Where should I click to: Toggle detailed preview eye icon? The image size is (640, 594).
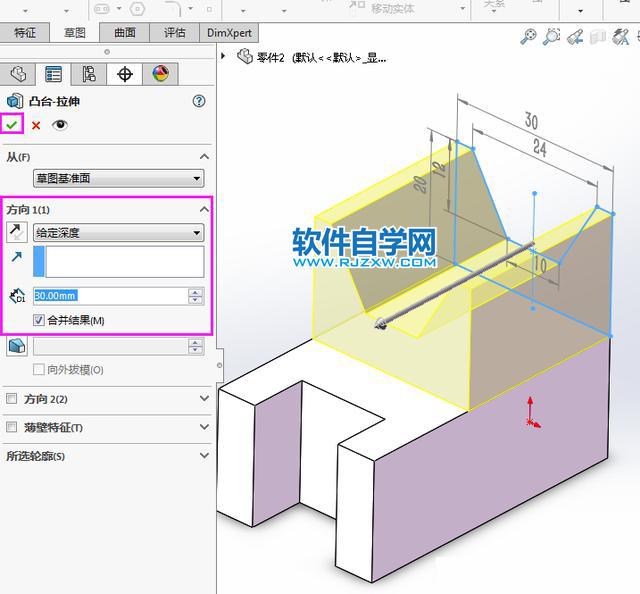coord(60,125)
